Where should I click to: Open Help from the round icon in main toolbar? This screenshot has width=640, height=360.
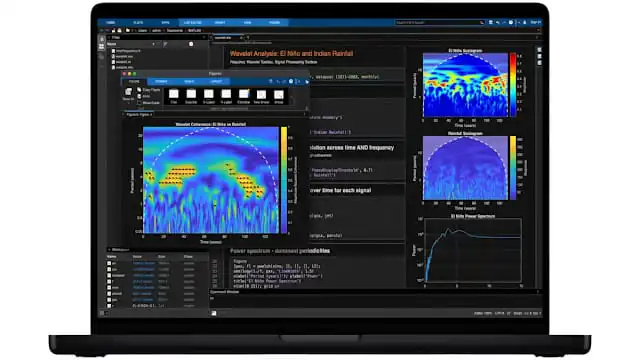coord(511,22)
